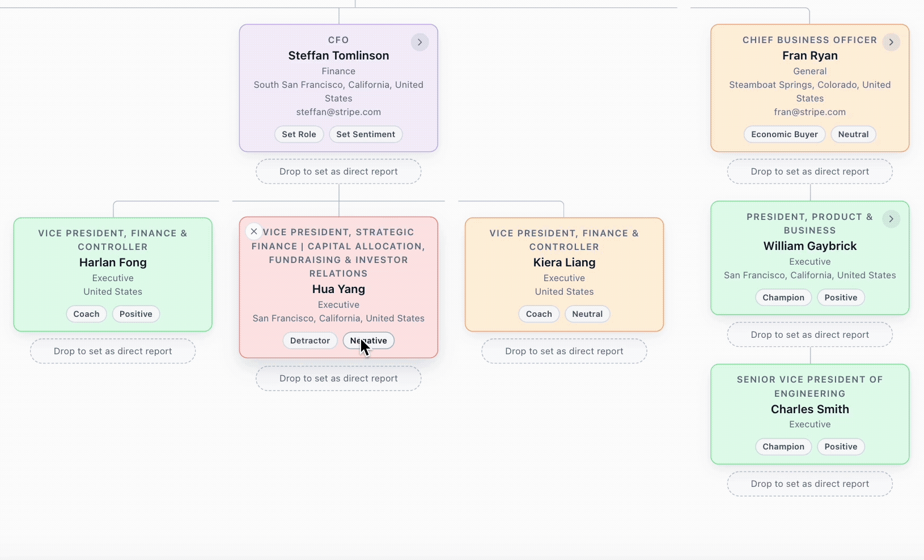924x560 pixels.
Task: Open Set Sentiment on Steffan Tomlinson
Action: (366, 134)
